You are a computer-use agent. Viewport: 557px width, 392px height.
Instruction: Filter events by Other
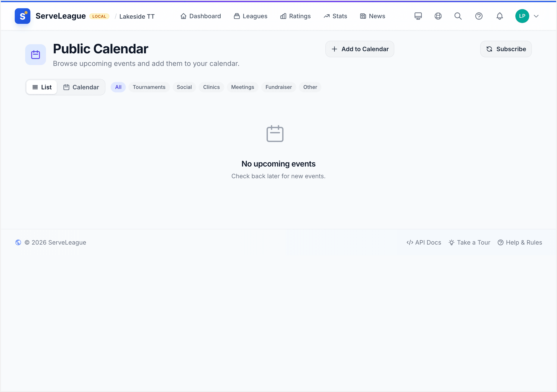click(310, 87)
